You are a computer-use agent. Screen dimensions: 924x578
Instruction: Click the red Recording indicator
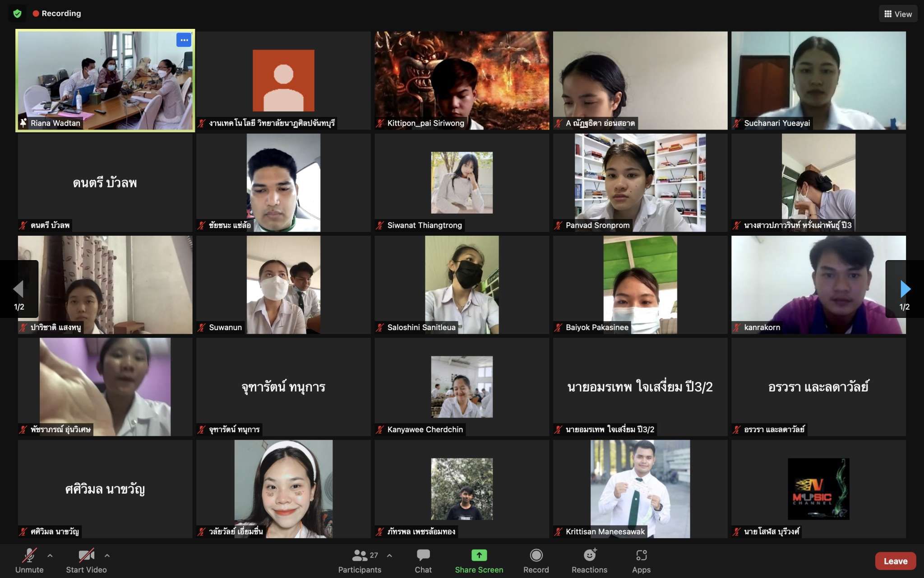pos(57,14)
